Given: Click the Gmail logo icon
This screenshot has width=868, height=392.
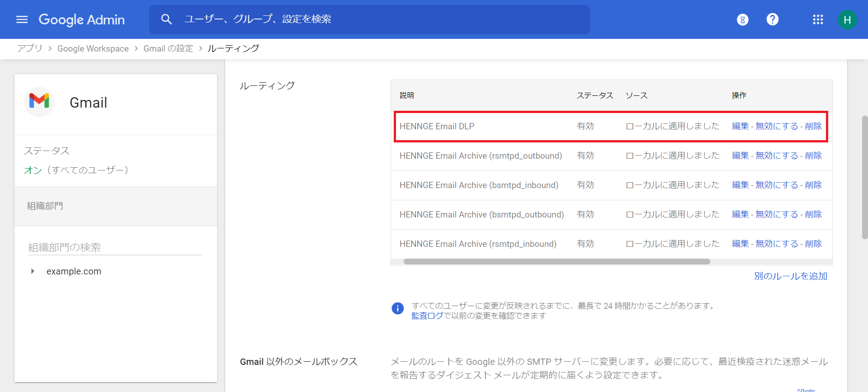Looking at the screenshot, I should tap(39, 102).
